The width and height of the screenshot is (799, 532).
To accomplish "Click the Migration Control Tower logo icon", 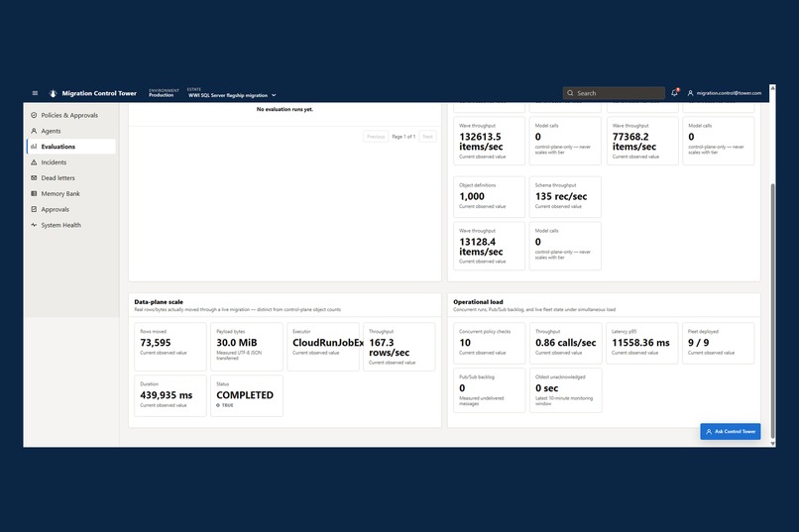I will (x=53, y=93).
